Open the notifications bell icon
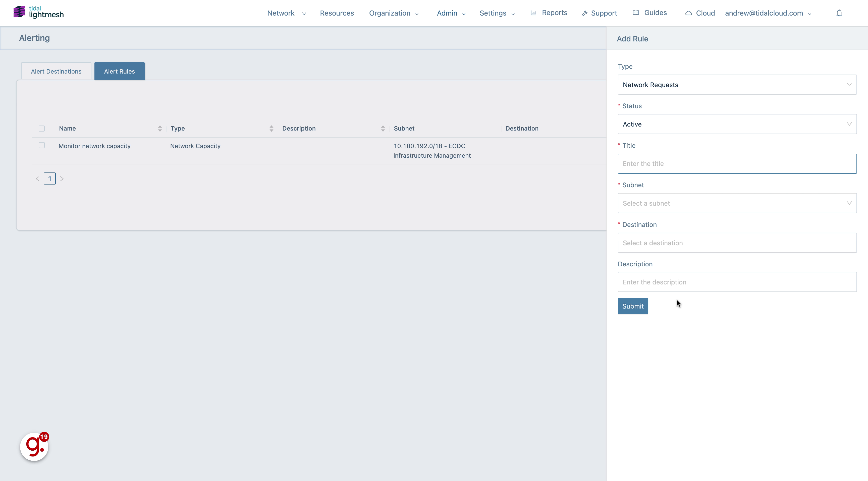 (839, 13)
